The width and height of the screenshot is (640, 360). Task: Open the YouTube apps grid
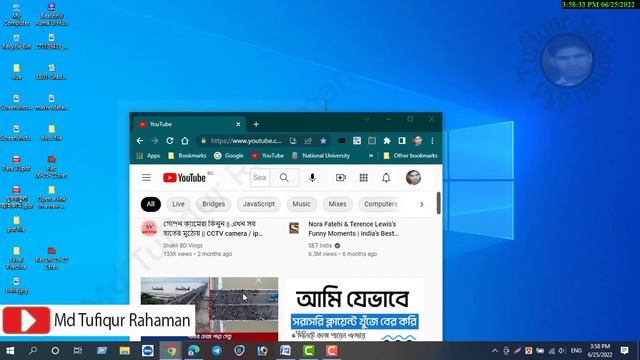[x=363, y=178]
